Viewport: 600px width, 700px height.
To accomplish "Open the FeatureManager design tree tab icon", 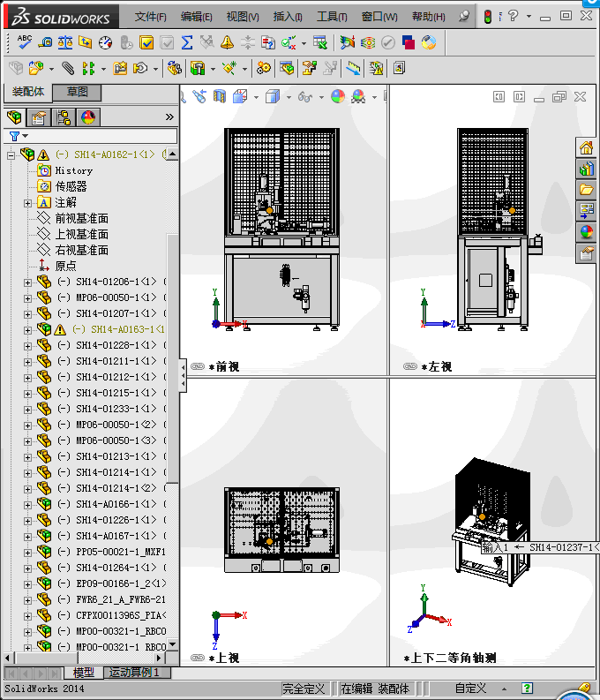I will click(14, 117).
